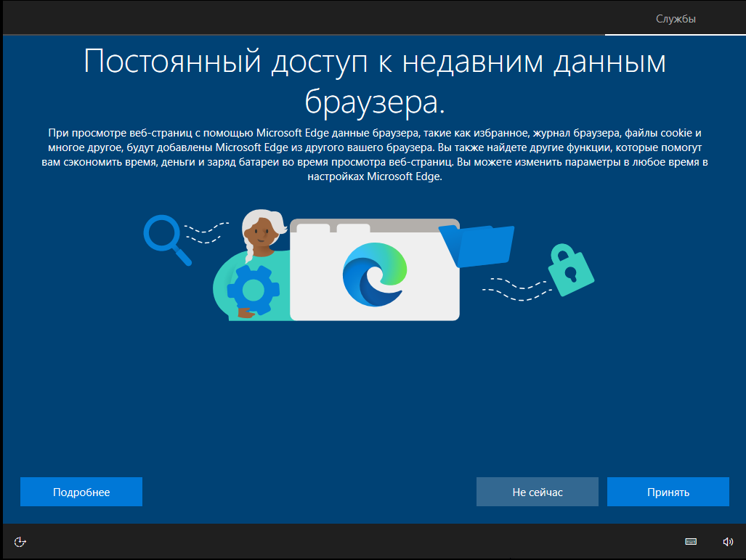The width and height of the screenshot is (746, 560).
Task: Click Принять to accept
Action: pyautogui.click(x=668, y=492)
